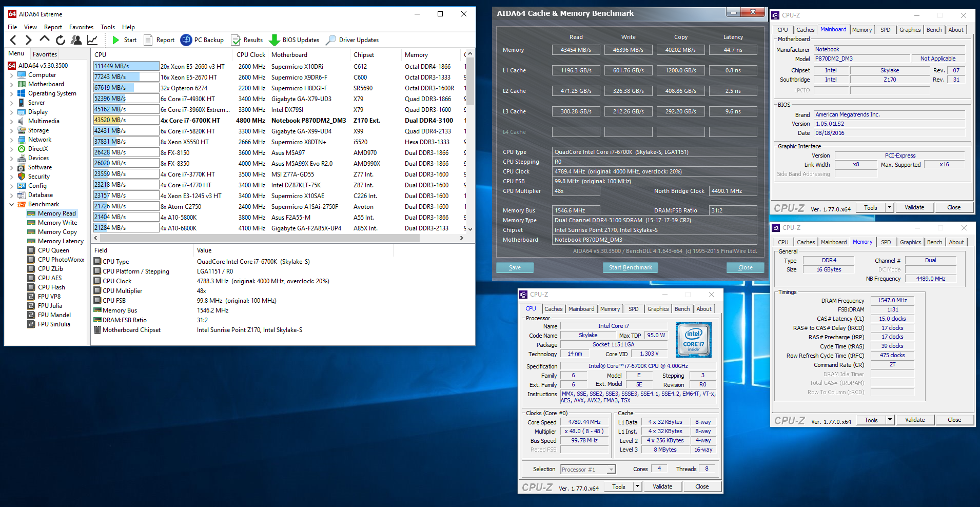Open the Processor #1 selection dropdown in CPU-Z
980x507 pixels.
pos(587,470)
